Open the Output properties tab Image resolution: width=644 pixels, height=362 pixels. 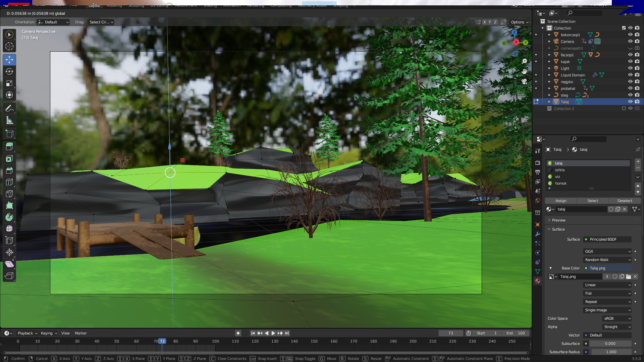click(538, 172)
